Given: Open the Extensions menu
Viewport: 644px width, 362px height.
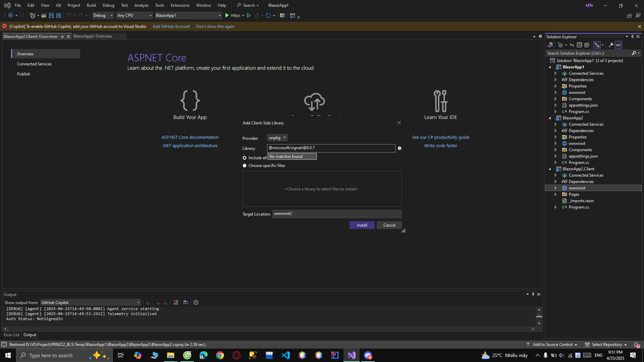Looking at the screenshot, I should coord(180,5).
